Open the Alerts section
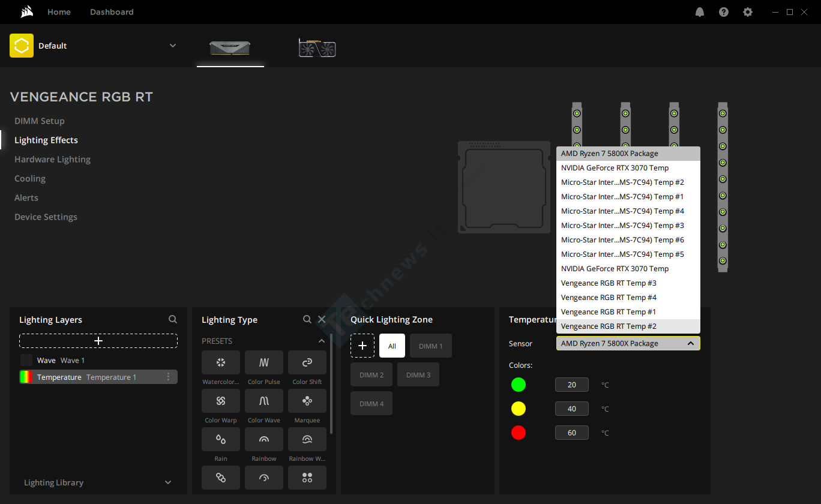The height and width of the screenshot is (504, 821). click(26, 197)
